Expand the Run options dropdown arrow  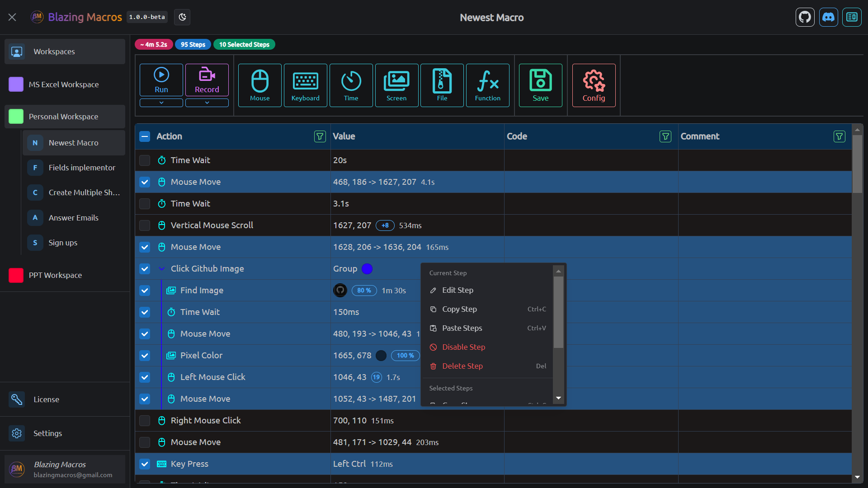point(161,103)
